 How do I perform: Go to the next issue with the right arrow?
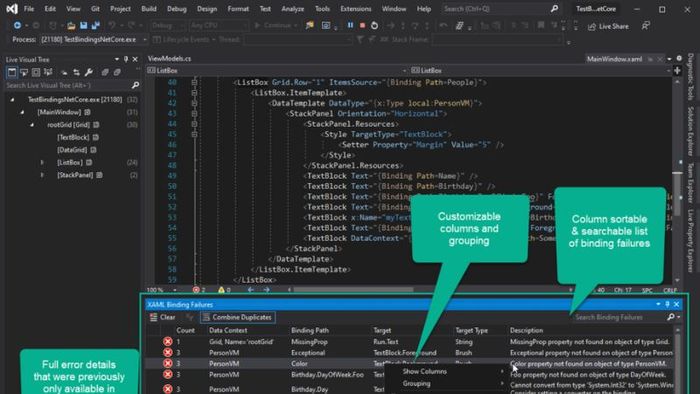pyautogui.click(x=267, y=290)
